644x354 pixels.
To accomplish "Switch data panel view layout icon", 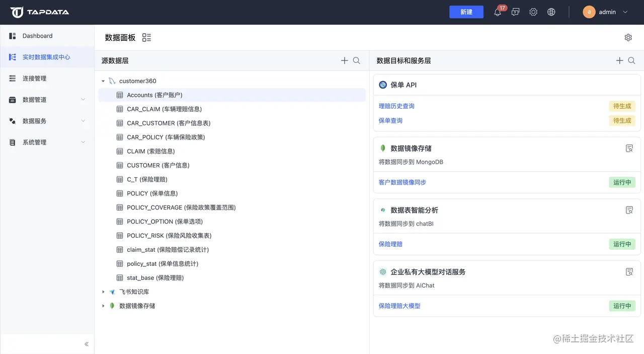I will click(x=146, y=37).
